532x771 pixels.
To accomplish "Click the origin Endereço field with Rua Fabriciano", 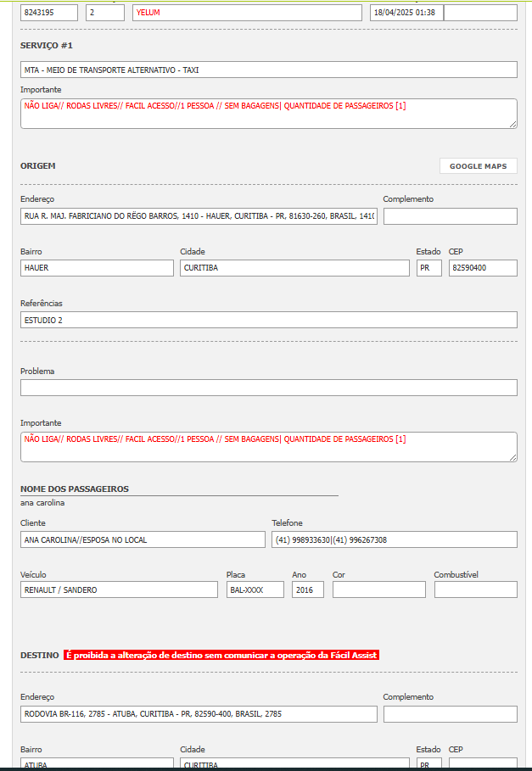I will (x=199, y=216).
